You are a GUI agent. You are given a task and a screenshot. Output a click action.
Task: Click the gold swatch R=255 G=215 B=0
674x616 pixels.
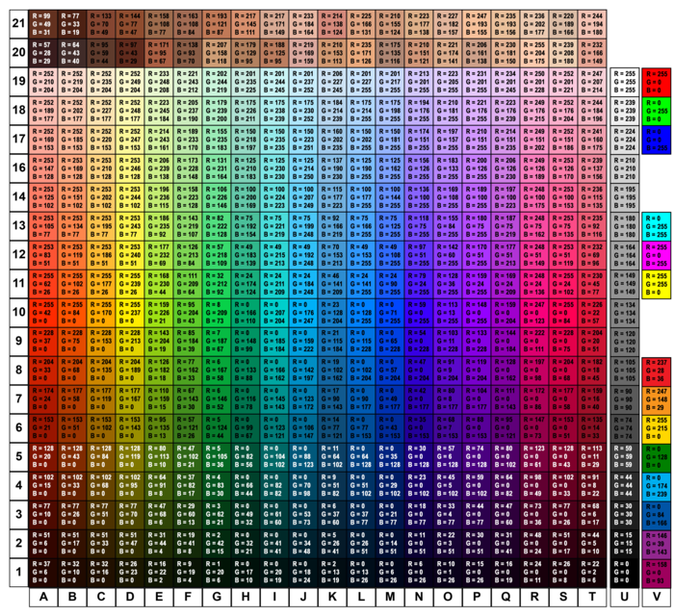(x=656, y=428)
